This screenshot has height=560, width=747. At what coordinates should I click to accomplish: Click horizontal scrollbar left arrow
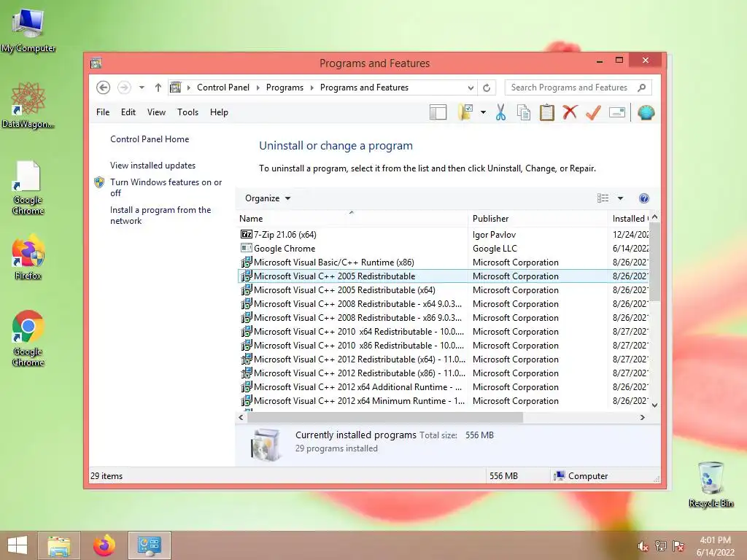click(241, 418)
